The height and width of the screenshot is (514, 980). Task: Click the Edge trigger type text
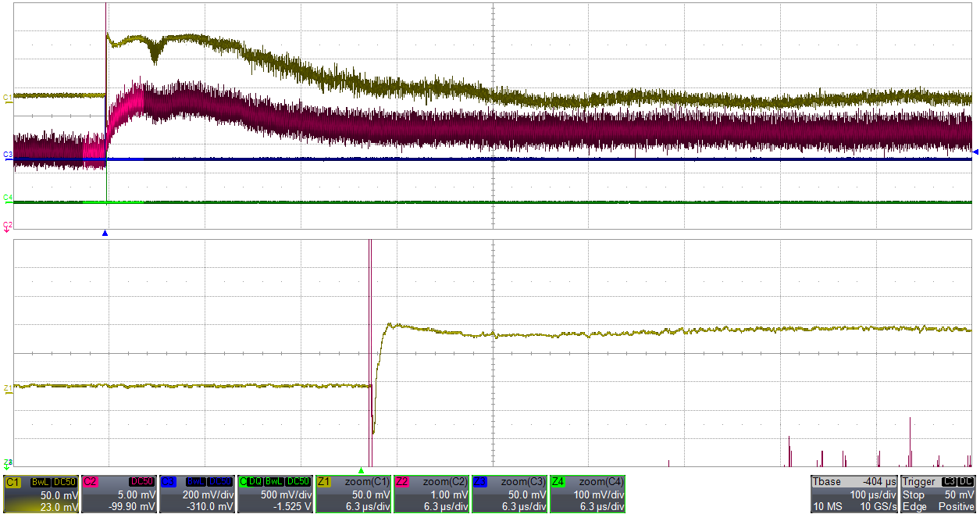coord(914,507)
